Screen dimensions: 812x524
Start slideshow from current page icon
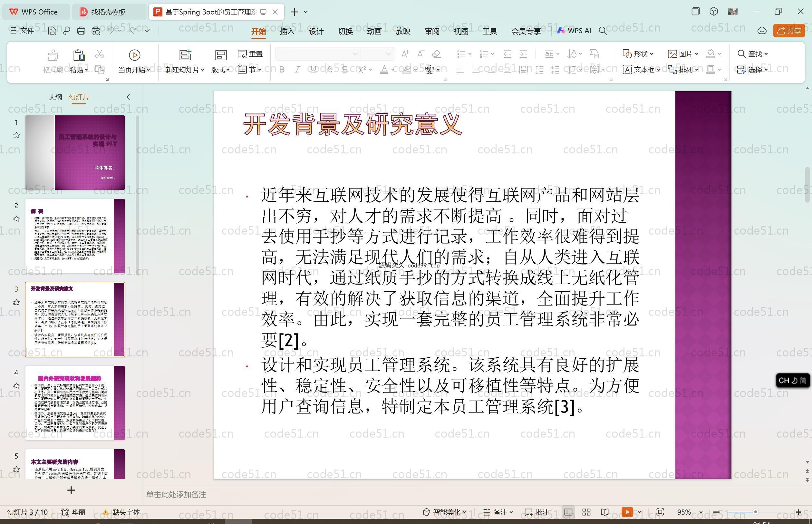coord(135,55)
